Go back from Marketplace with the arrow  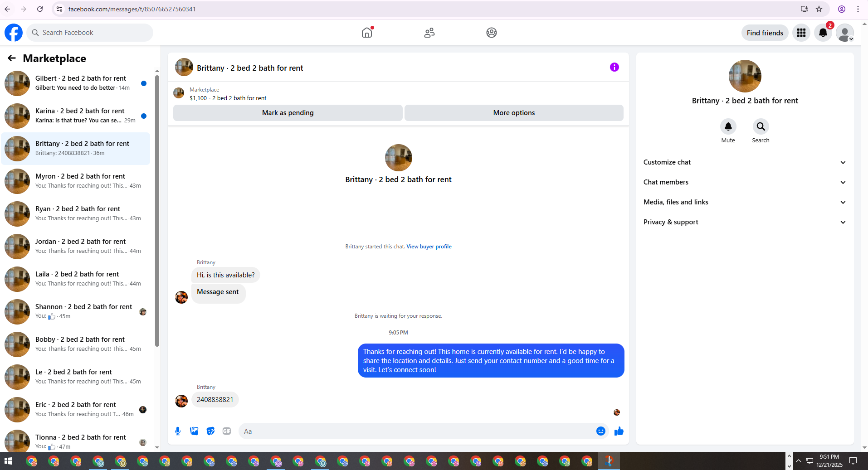(x=12, y=58)
